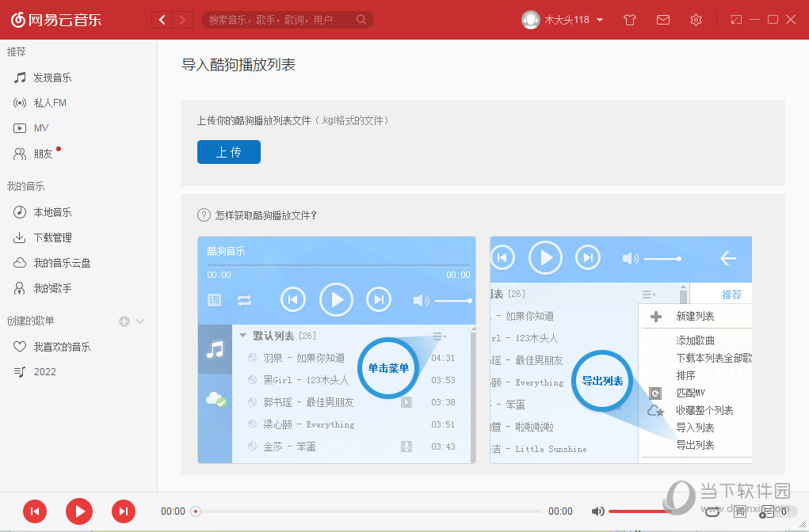Skip to the next track

[x=124, y=511]
